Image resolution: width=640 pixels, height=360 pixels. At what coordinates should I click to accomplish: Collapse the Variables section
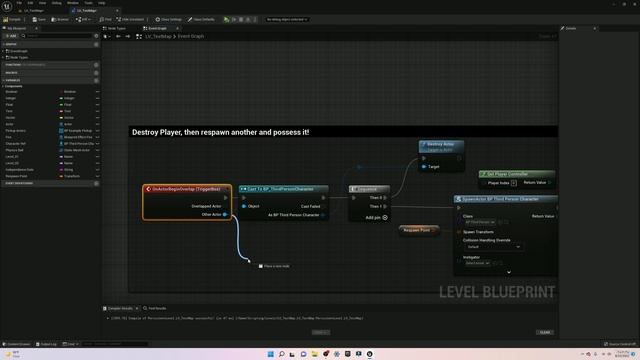point(3,80)
